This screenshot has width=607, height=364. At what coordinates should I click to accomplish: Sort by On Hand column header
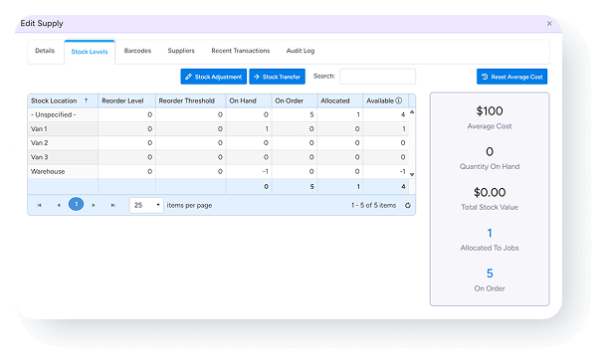pyautogui.click(x=249, y=101)
